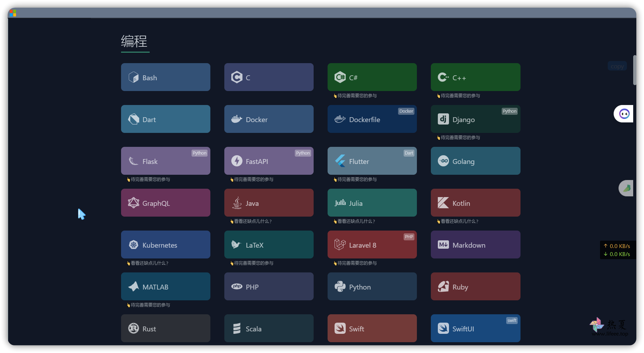Click the Java coffee cup icon
This screenshot has height=353, width=644.
pyautogui.click(x=237, y=203)
